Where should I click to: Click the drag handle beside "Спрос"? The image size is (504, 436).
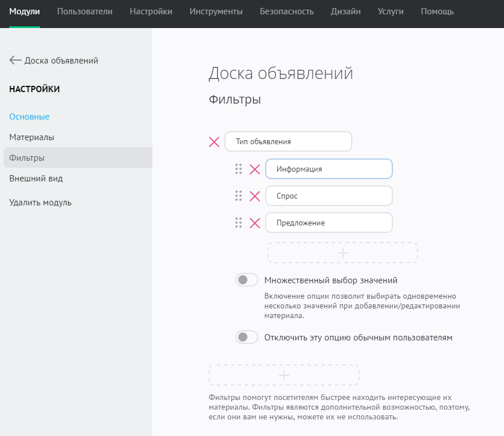238,196
